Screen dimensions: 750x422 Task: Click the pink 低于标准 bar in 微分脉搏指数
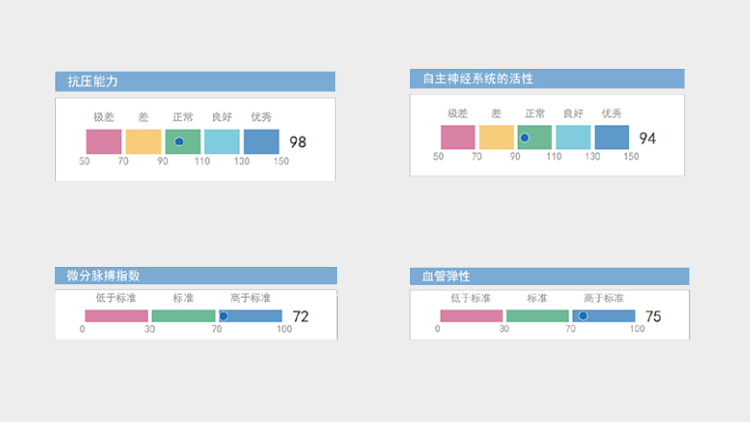116,316
